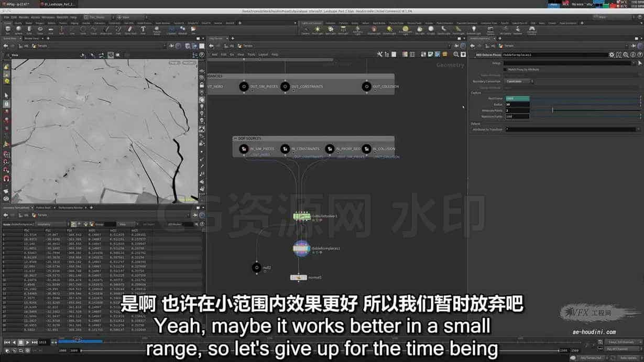Select the Sky Light shelf tool

[420, 30]
